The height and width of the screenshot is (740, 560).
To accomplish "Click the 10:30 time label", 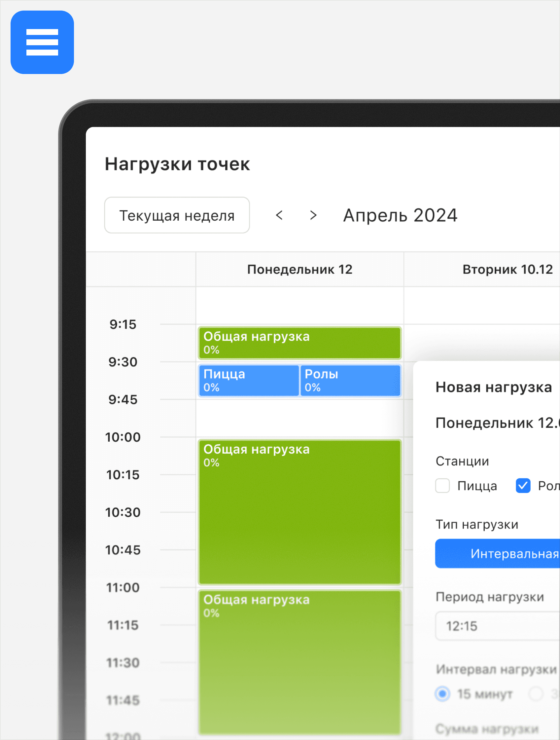I will coord(123,512).
